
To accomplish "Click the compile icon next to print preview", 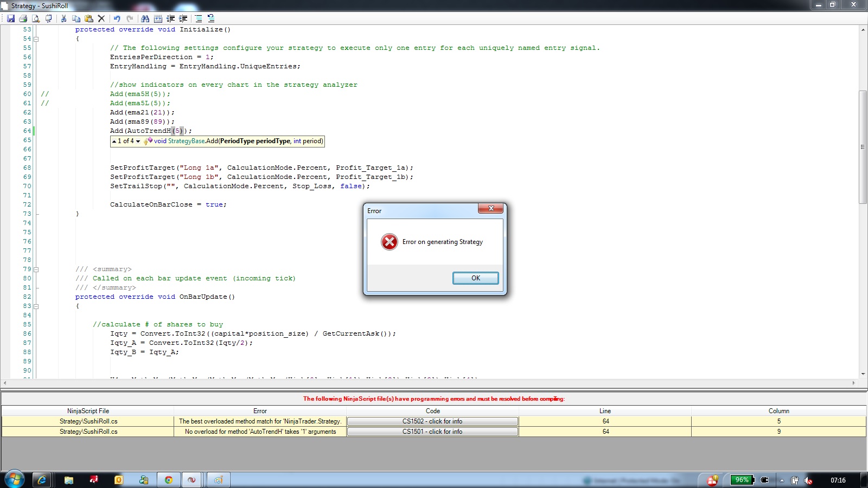I will point(49,18).
